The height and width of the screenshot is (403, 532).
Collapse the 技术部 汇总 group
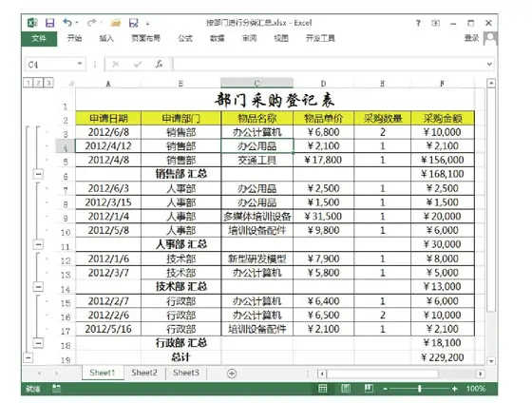[38, 287]
